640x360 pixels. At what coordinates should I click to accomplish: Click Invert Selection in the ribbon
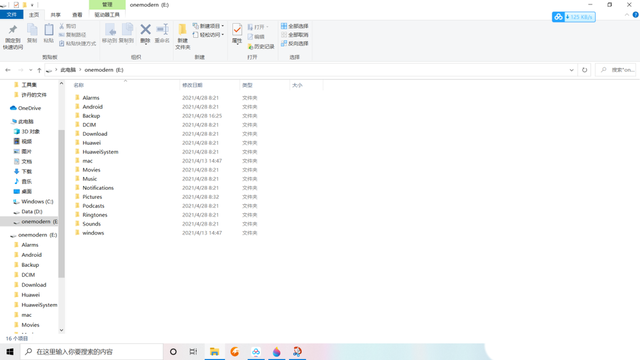point(294,43)
